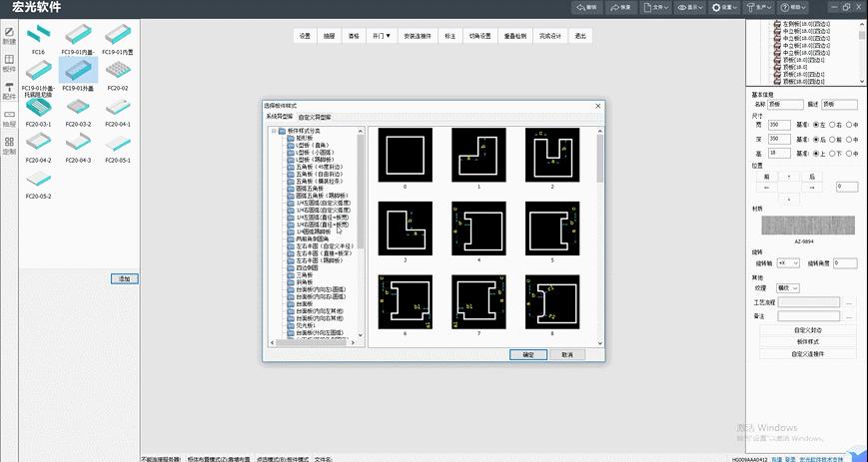Viewport: 868px width, 462px height.
Task: Click the 新建 icon in left sidebar
Action: pos(9,35)
